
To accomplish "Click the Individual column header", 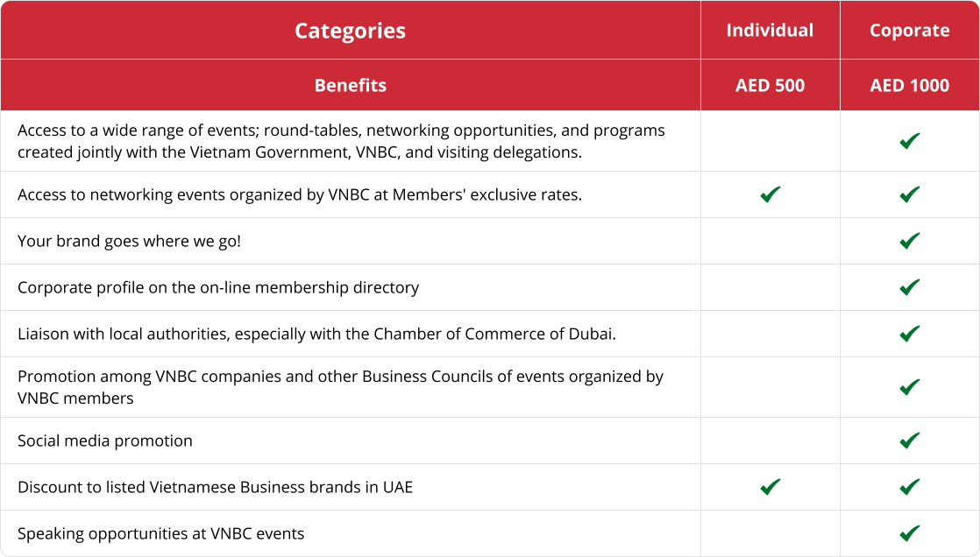I will 770,31.
